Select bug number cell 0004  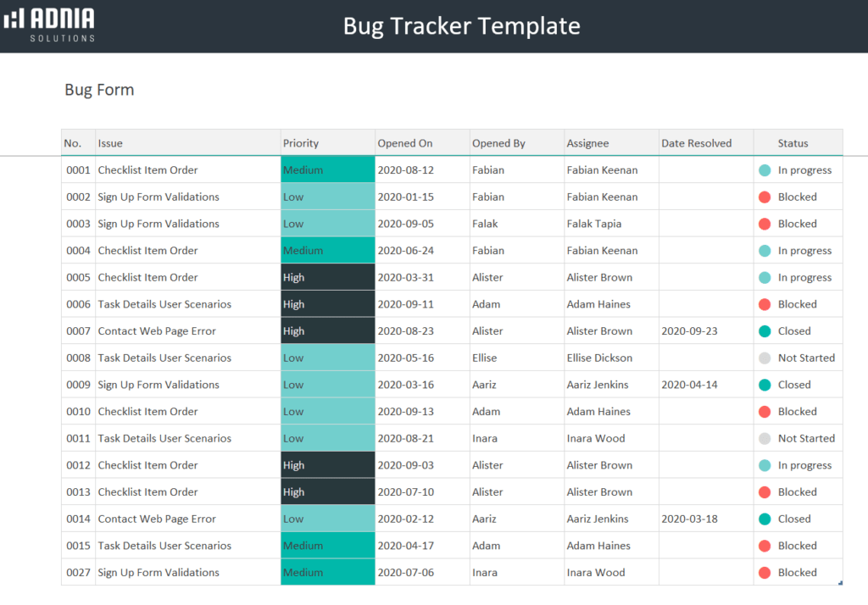(x=78, y=250)
